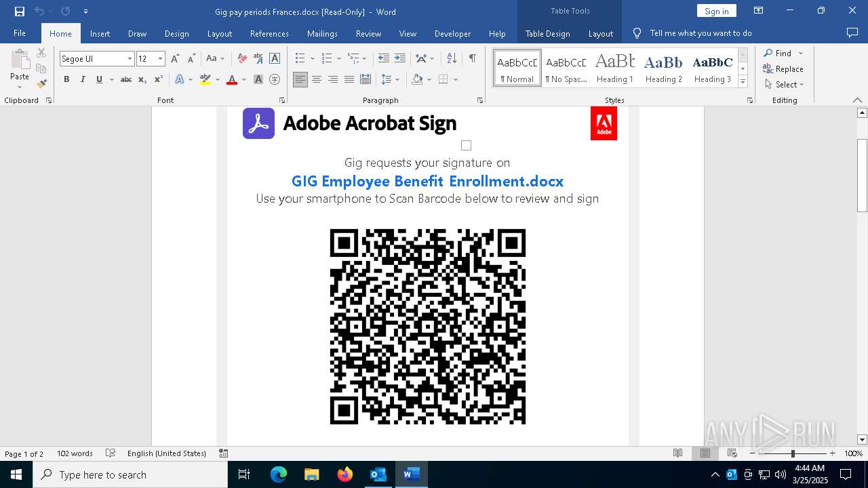The image size is (868, 488).
Task: Open the File tab
Action: (x=20, y=33)
